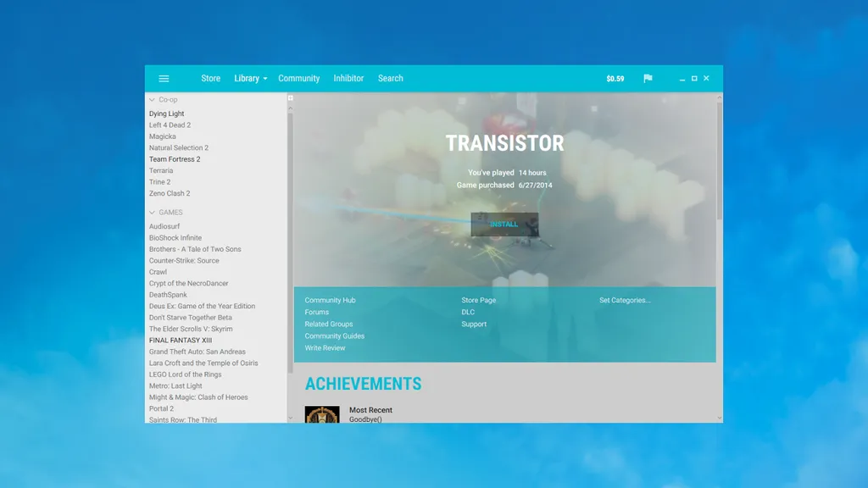Click the main content scrollbar thumb

click(719, 160)
